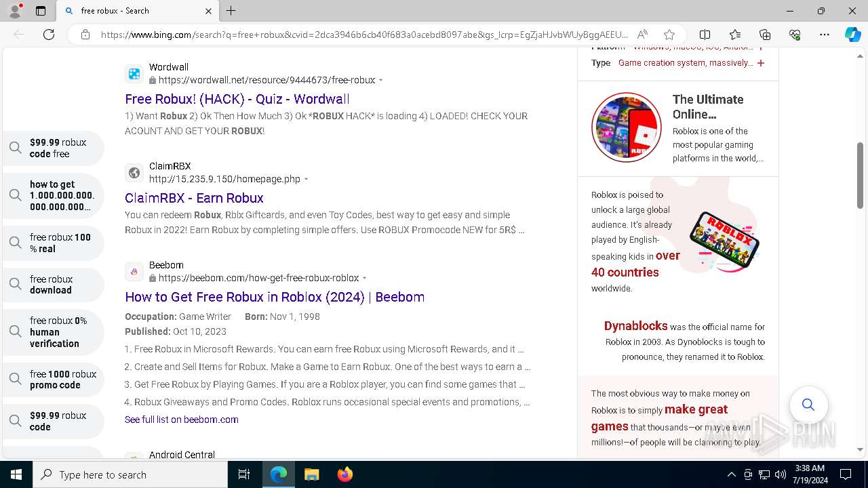
Task: Click 'The Ultimate Online...' heading
Action: pyautogui.click(x=708, y=106)
